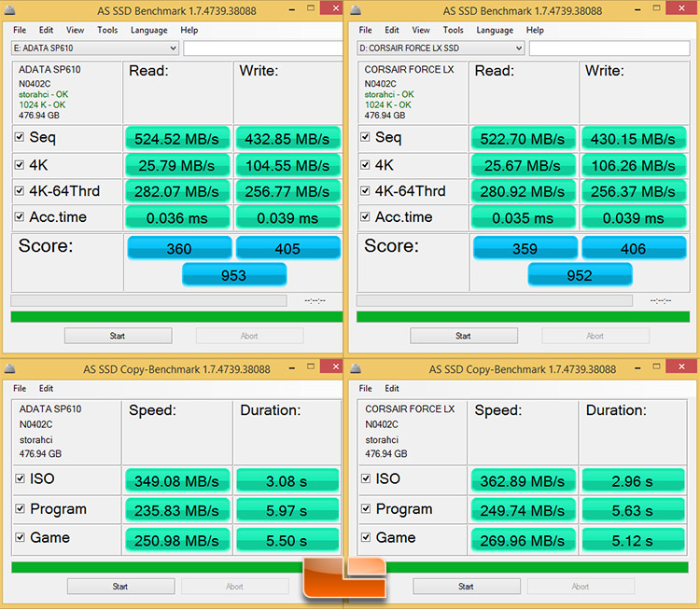The height and width of the screenshot is (609, 700).
Task: Maximize the ADATA benchmark window
Action: coord(311,8)
